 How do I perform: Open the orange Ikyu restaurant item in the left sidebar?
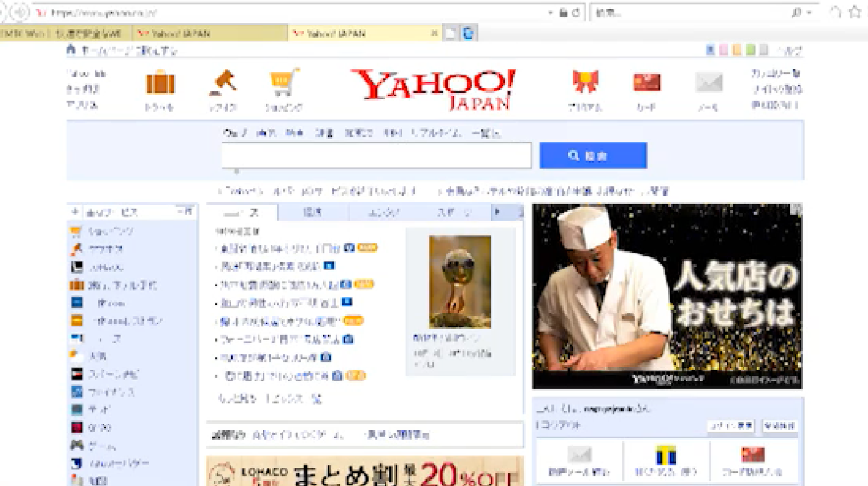(x=116, y=321)
